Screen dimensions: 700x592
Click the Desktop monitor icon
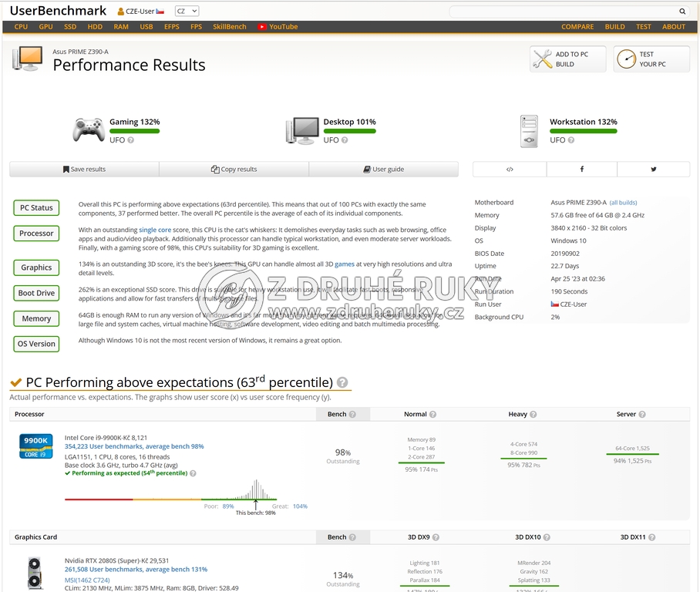tap(302, 130)
